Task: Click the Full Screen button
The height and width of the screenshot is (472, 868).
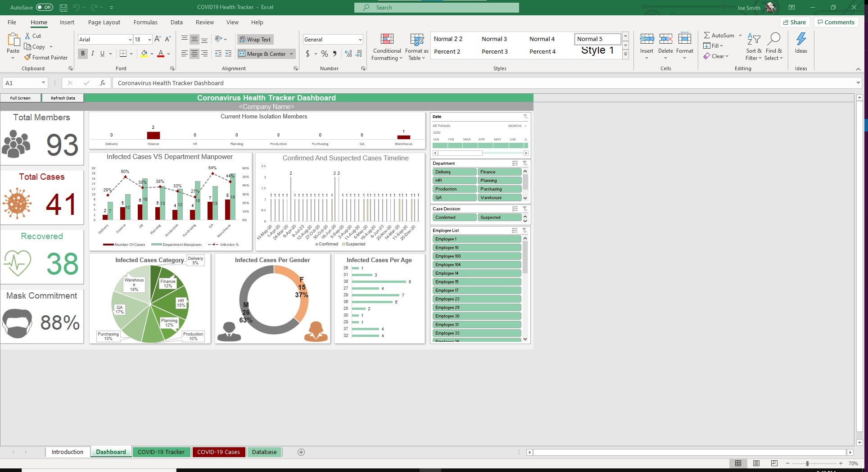Action: pyautogui.click(x=20, y=98)
